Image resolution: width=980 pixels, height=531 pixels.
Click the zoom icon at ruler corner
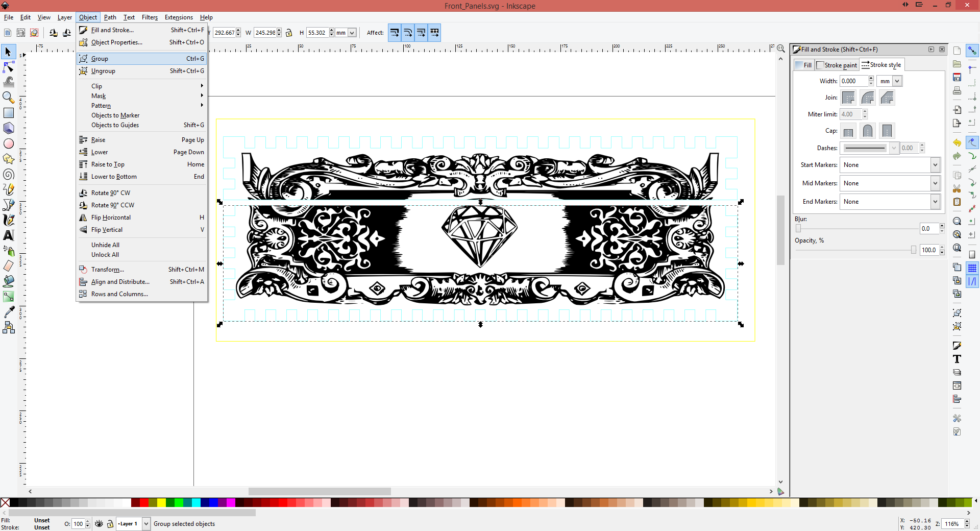click(780, 49)
